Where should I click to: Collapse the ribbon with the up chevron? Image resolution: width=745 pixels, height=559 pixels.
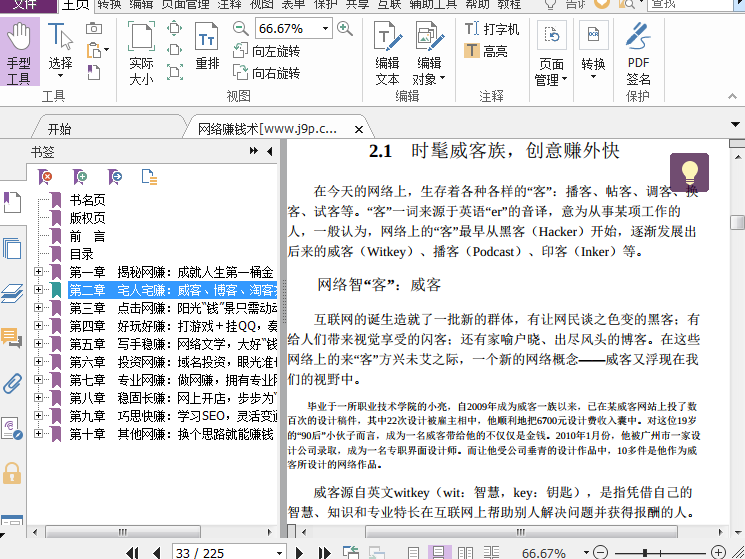732,96
